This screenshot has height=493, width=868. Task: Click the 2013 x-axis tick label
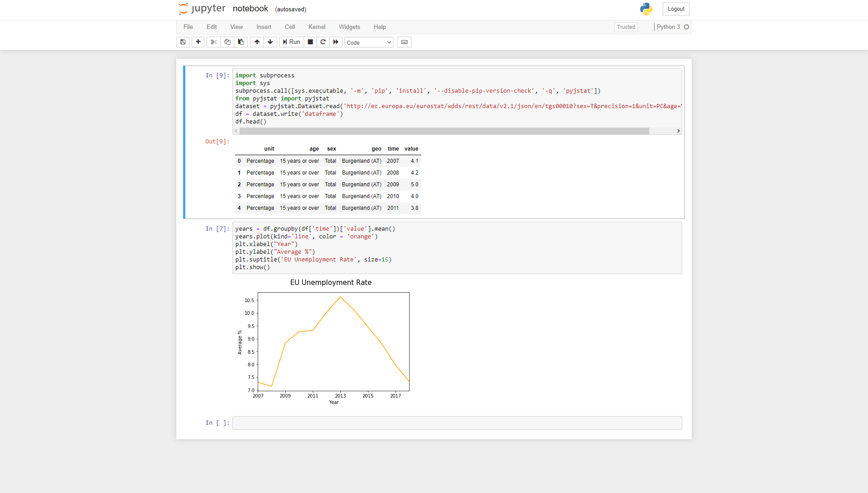tap(340, 396)
